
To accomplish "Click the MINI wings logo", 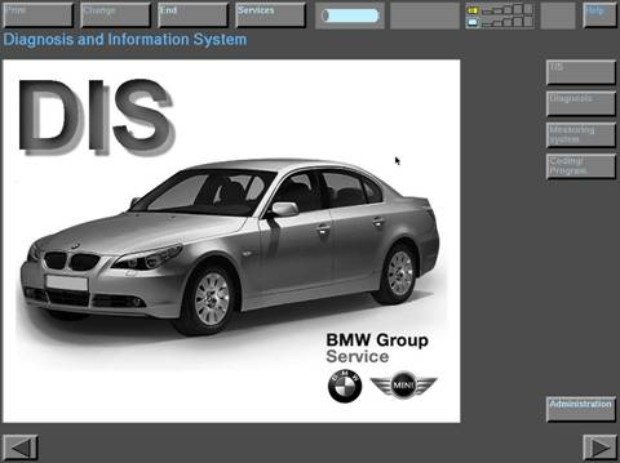I will 402,385.
